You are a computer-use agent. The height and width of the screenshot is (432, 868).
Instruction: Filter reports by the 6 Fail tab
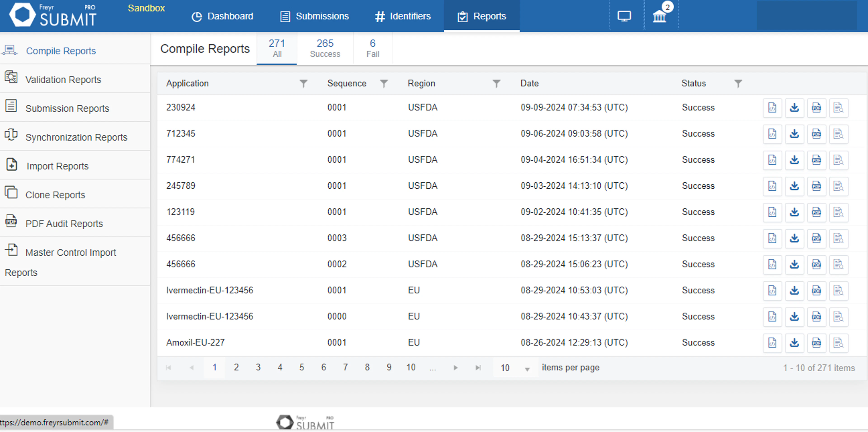pyautogui.click(x=373, y=48)
